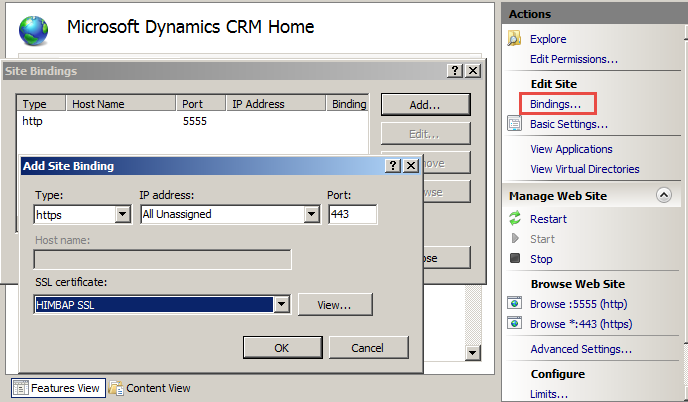
Task: Click the Content View icon
Action: coord(116,388)
